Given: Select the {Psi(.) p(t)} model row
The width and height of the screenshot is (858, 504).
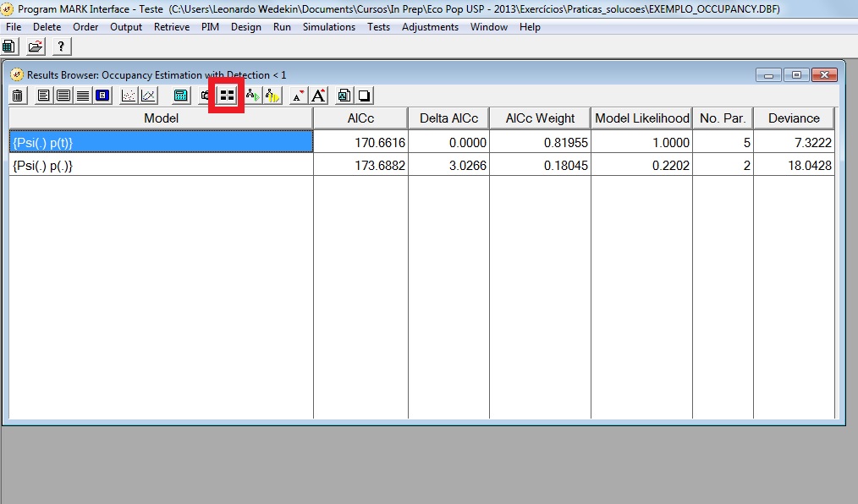Looking at the screenshot, I should 161,142.
